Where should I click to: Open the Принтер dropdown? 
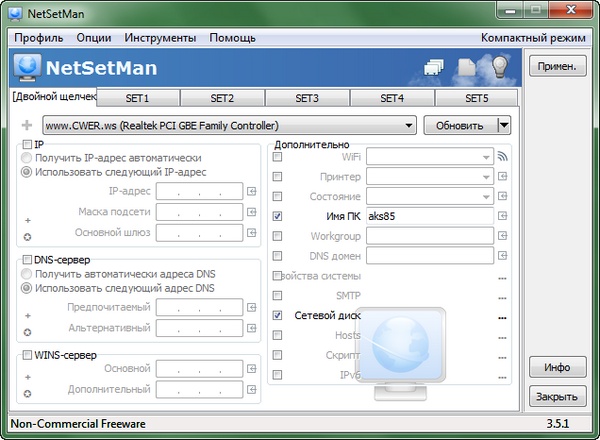pos(485,176)
